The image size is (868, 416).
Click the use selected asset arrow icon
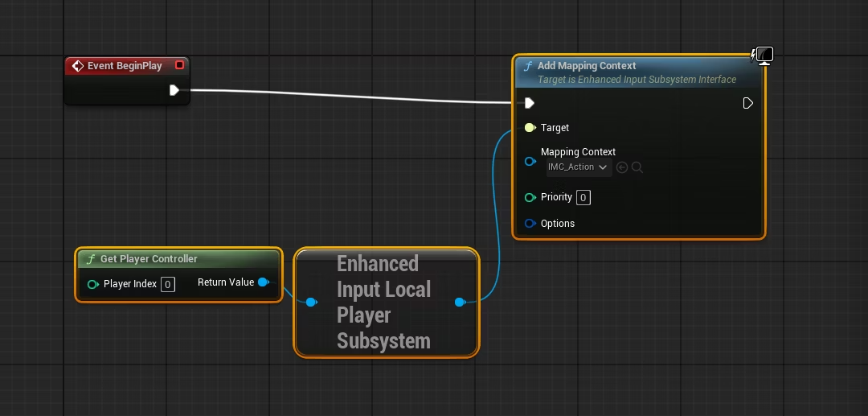(622, 167)
